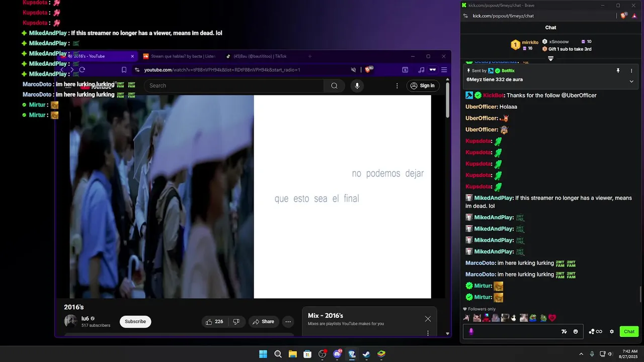Open a new browser tab with plus
This screenshot has height=362, width=644.
click(310, 56)
